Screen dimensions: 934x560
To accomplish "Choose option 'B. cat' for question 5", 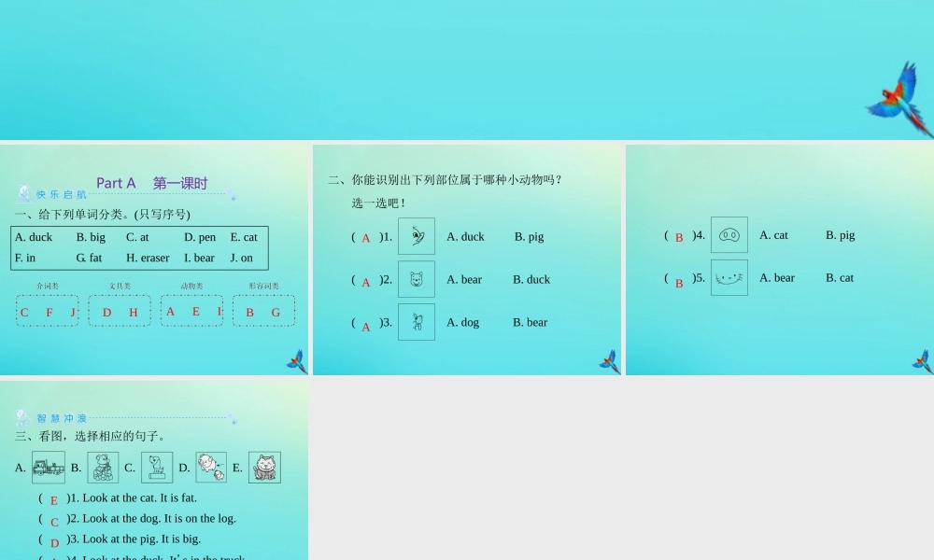I will pos(840,277).
